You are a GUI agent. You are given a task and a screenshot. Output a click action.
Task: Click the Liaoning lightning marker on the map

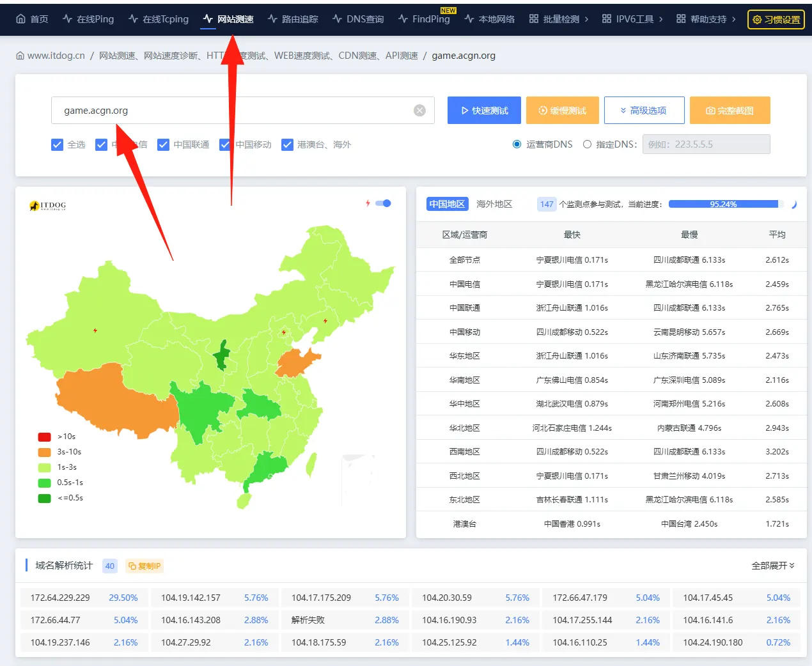325,321
